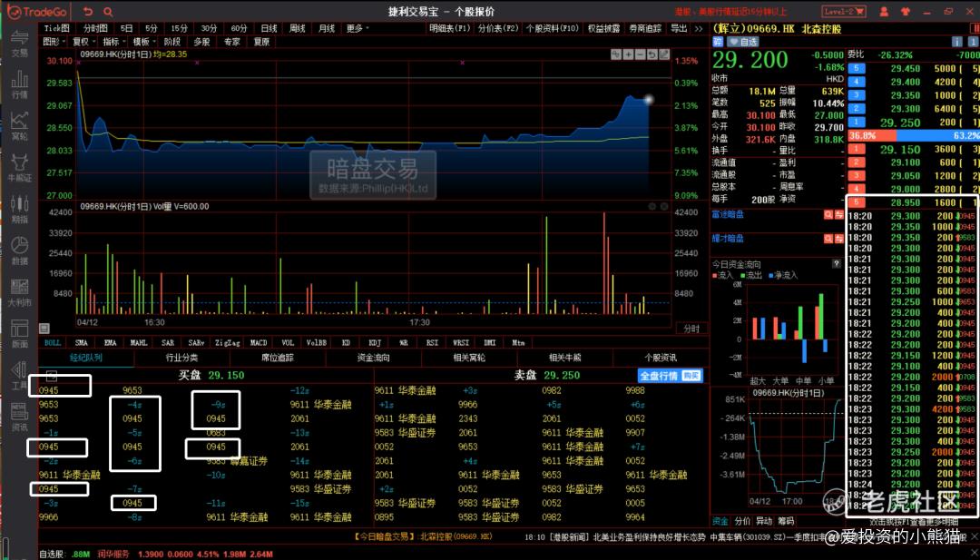This screenshot has width=980, height=560.
Task: Click the help question mark in 今日资金流向
Action: tap(836, 264)
